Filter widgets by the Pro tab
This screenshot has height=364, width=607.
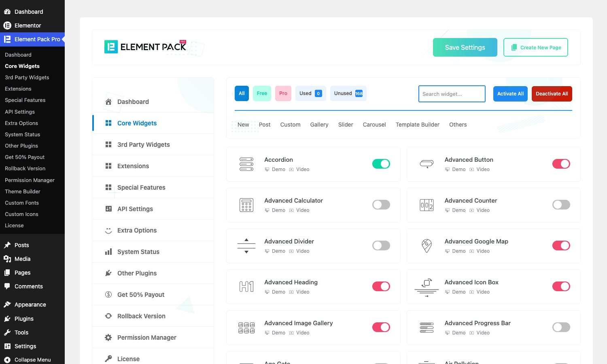pyautogui.click(x=283, y=93)
